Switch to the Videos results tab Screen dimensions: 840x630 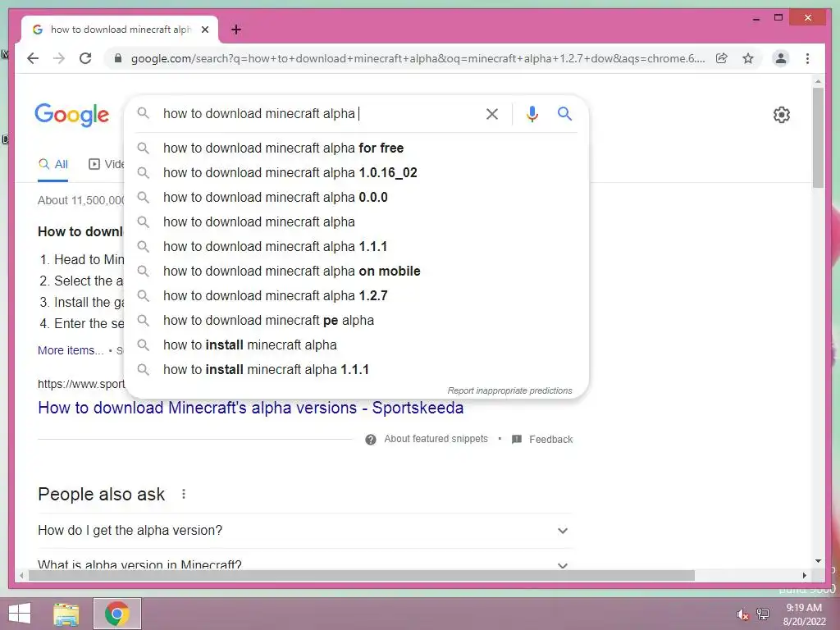click(106, 164)
